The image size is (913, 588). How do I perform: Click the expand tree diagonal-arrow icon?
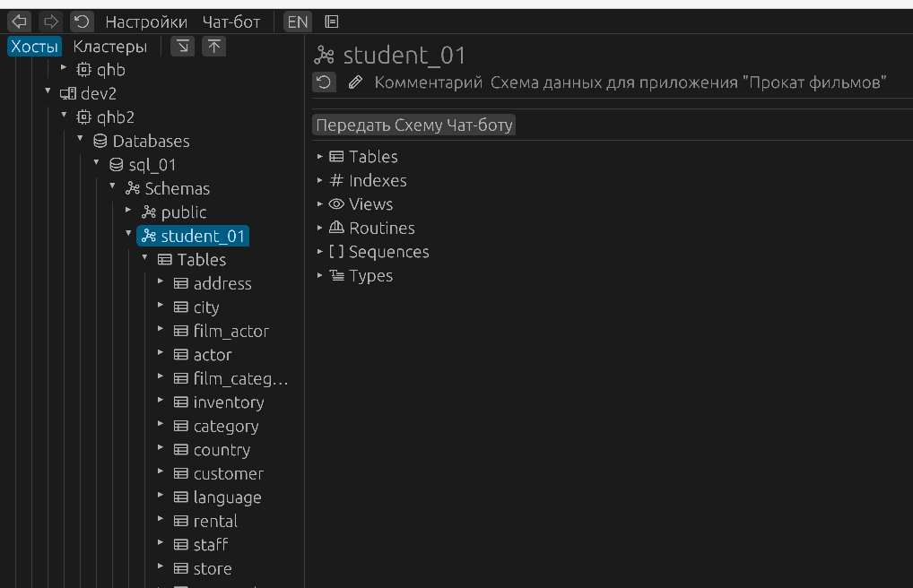[182, 47]
